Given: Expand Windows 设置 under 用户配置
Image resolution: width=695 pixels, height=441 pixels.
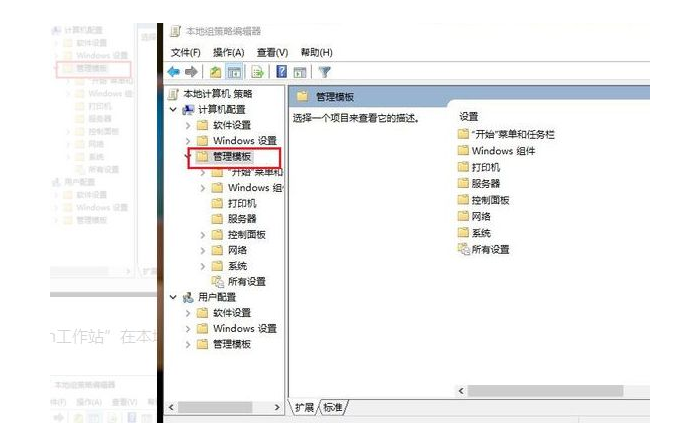Looking at the screenshot, I should pos(188,328).
